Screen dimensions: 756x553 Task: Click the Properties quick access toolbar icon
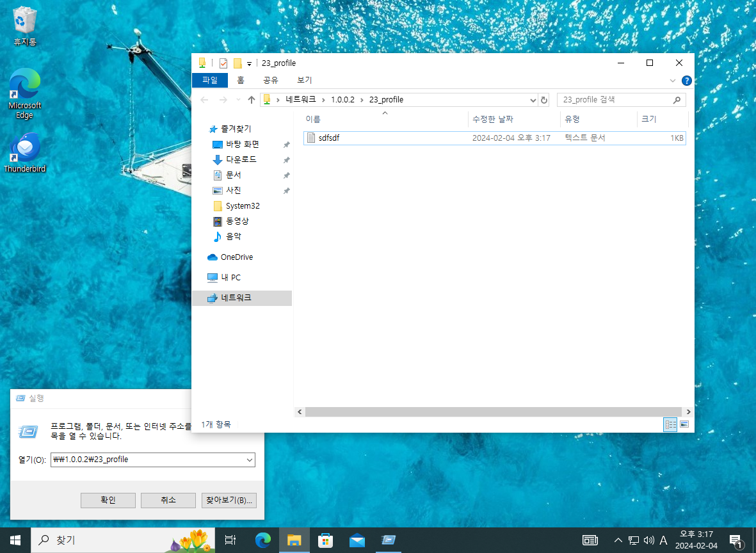[223, 63]
